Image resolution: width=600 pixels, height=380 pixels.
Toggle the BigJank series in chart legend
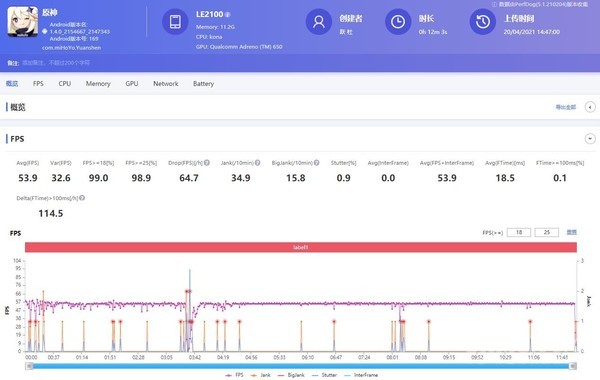point(290,375)
